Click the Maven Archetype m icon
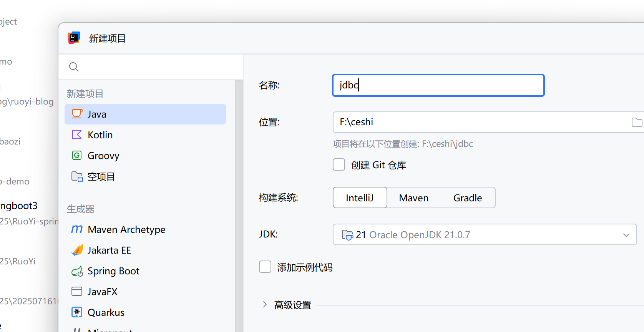644x332 pixels. tap(77, 229)
